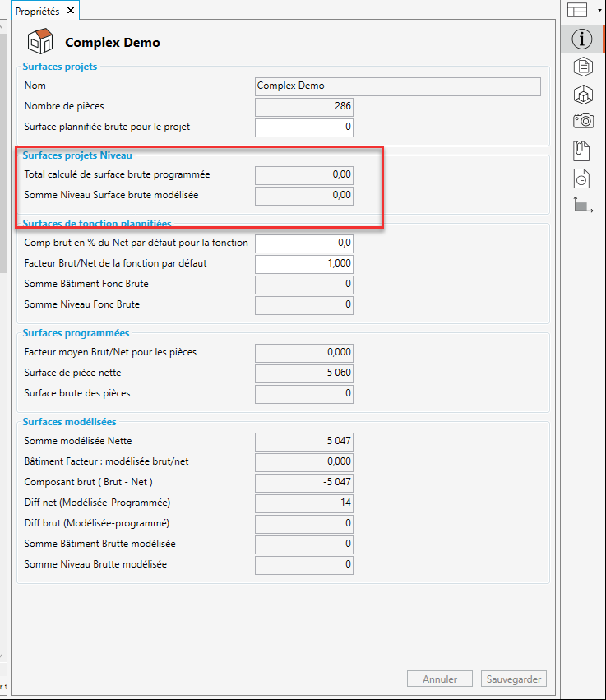
Task: Select the Information (i) sidebar icon
Action: [582, 38]
